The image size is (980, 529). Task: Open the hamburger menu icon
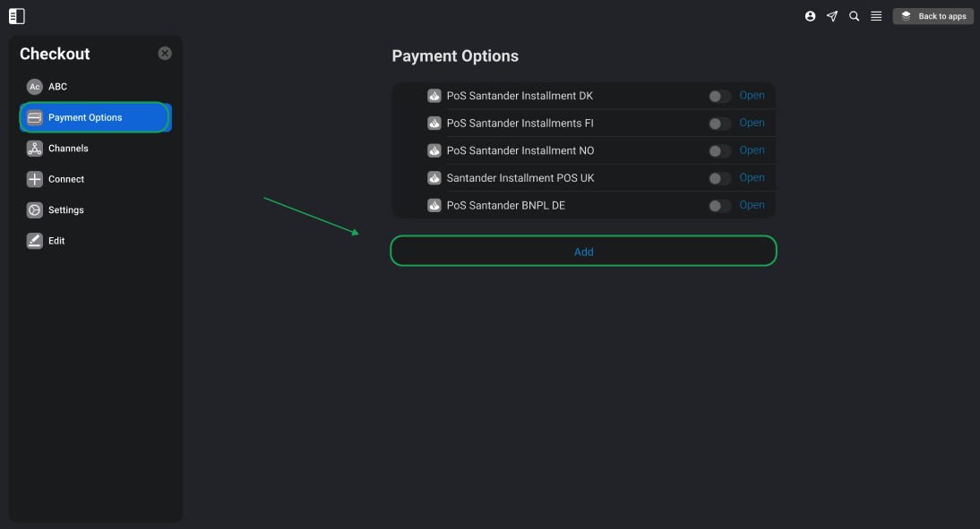click(876, 16)
